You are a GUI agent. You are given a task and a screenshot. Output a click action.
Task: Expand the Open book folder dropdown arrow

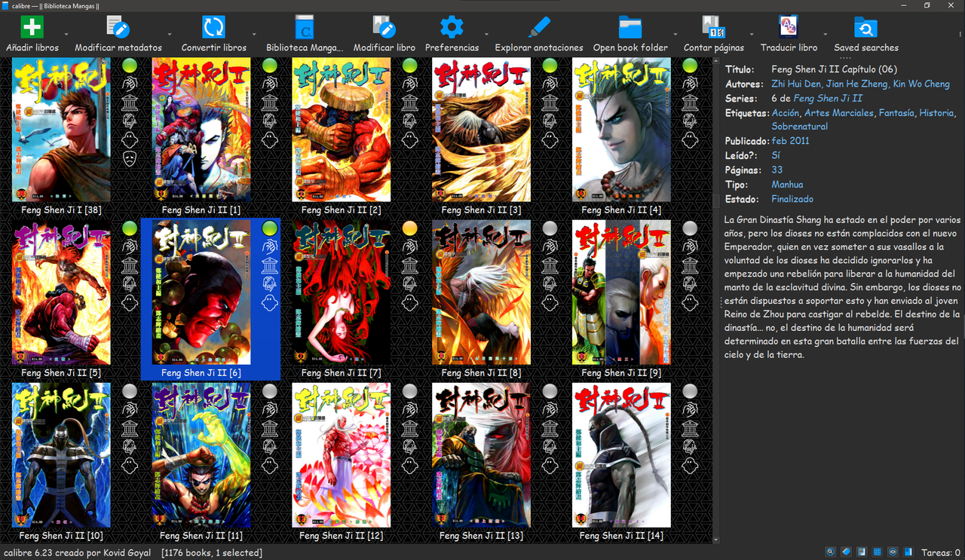675,35
